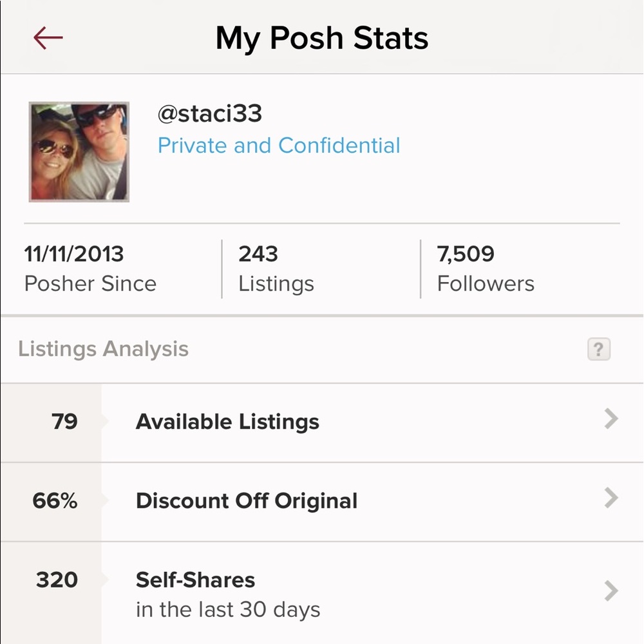Tap the 66% discount value
Viewport: 644px width, 644px height.
tap(55, 501)
